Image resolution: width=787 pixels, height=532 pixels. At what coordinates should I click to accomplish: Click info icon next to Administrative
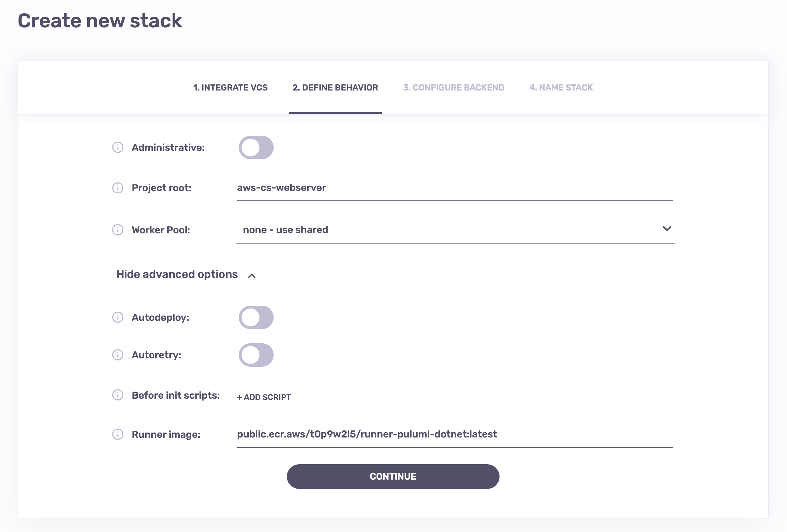click(x=117, y=147)
